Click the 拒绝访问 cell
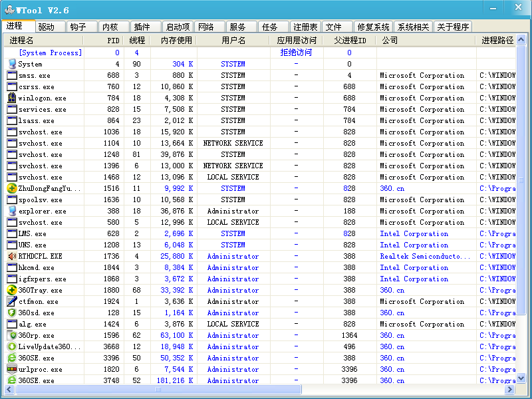Viewport: 532px width, 399px height. [296, 53]
